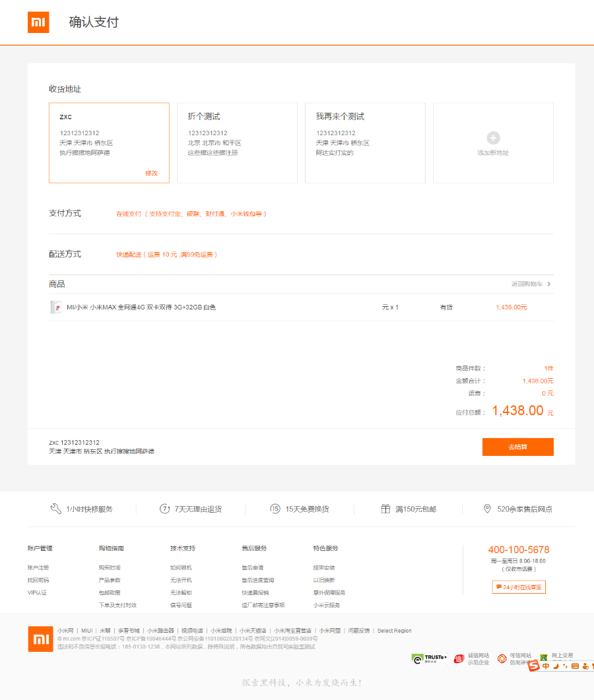Image resolution: width=594 pixels, height=700 pixels.
Task: Open 以旧换新 footer link
Action: (x=324, y=581)
